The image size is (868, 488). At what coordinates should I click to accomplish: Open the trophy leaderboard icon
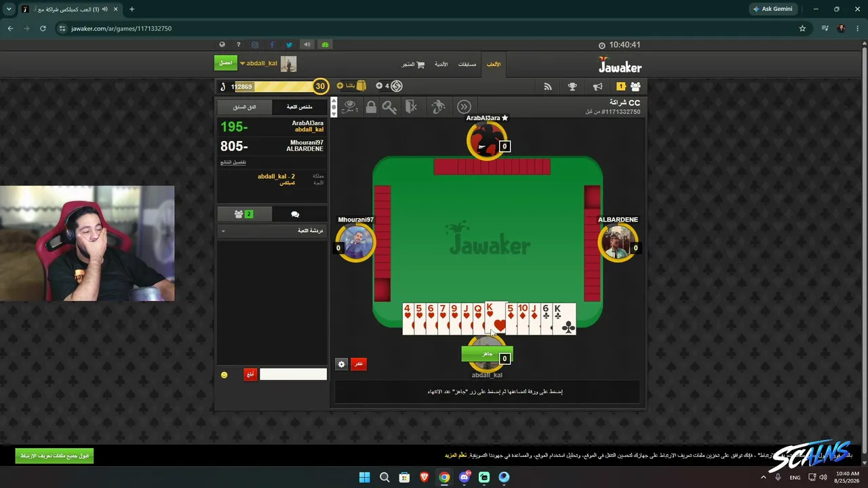(x=572, y=87)
